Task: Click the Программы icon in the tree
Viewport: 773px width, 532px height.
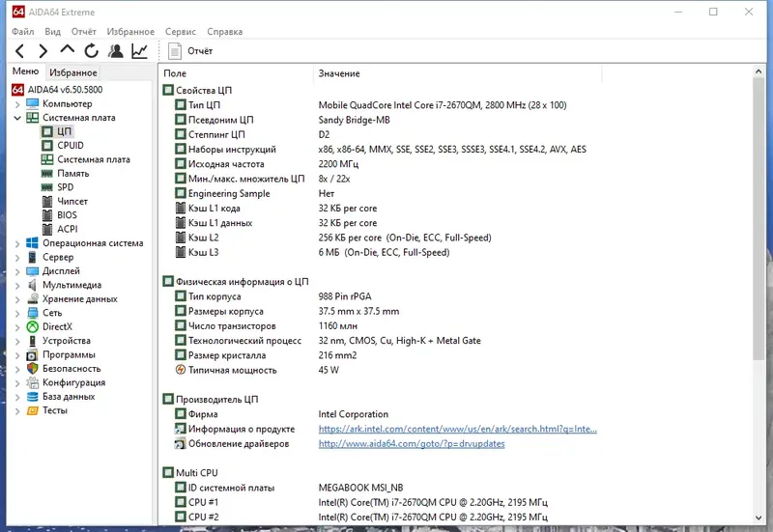Action: tap(33, 354)
